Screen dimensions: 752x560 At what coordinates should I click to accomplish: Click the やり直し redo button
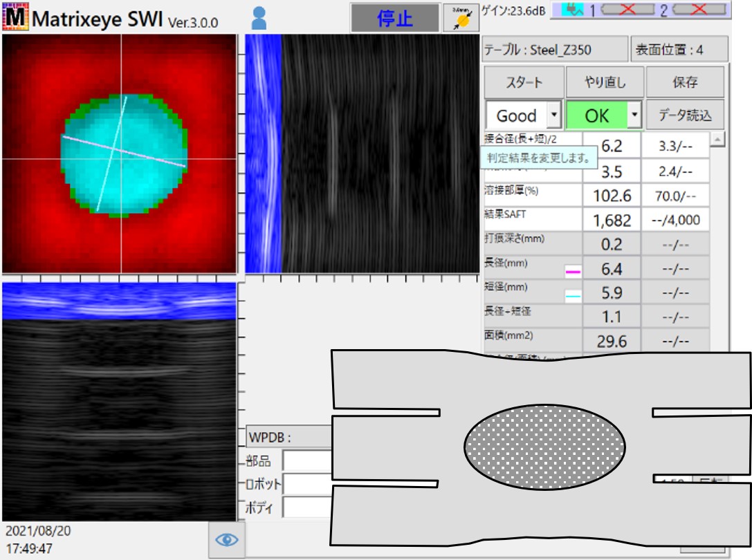tap(605, 83)
